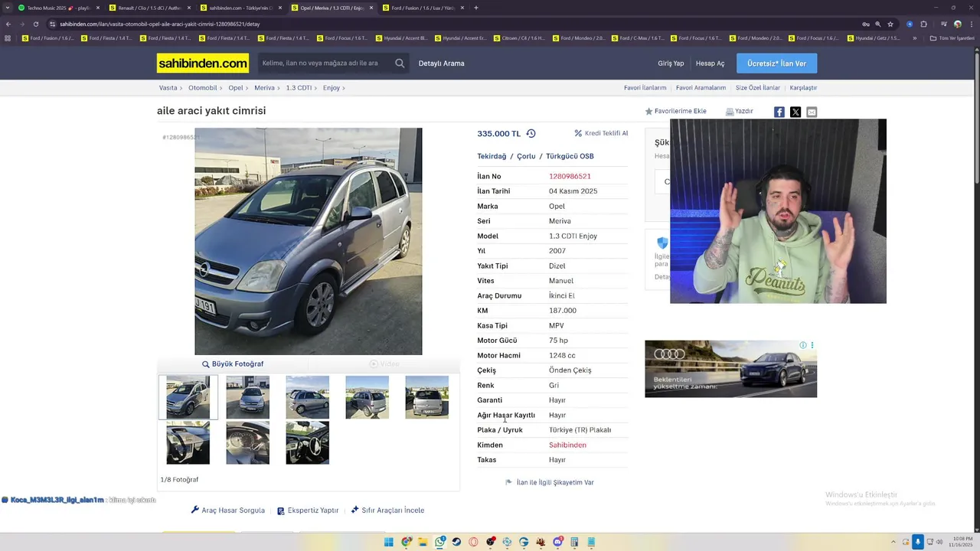Viewport: 980px width, 551px height.
Task: Bookmark page with star icon in address bar
Action: click(x=890, y=24)
